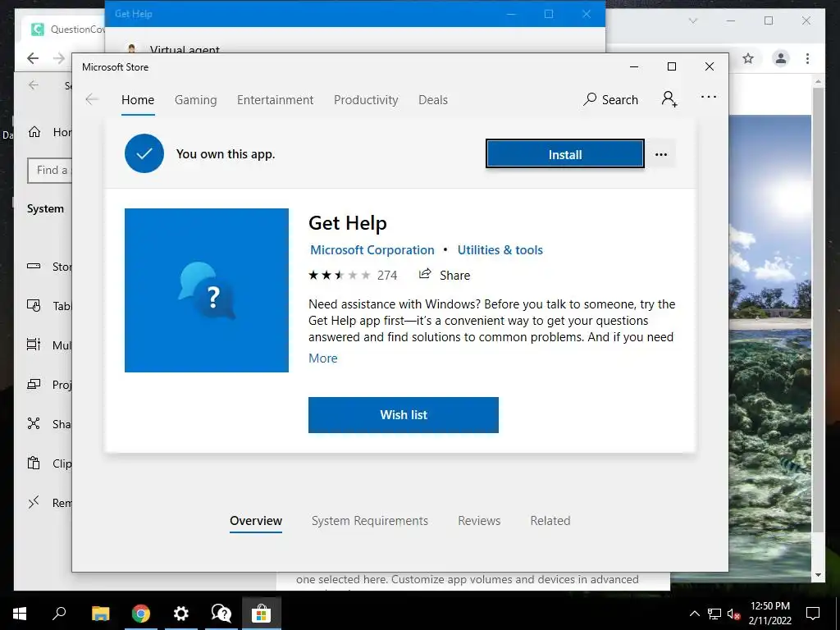Click the Chrome page vertical scrollbar
The height and width of the screenshot is (630, 840).
pos(818,311)
